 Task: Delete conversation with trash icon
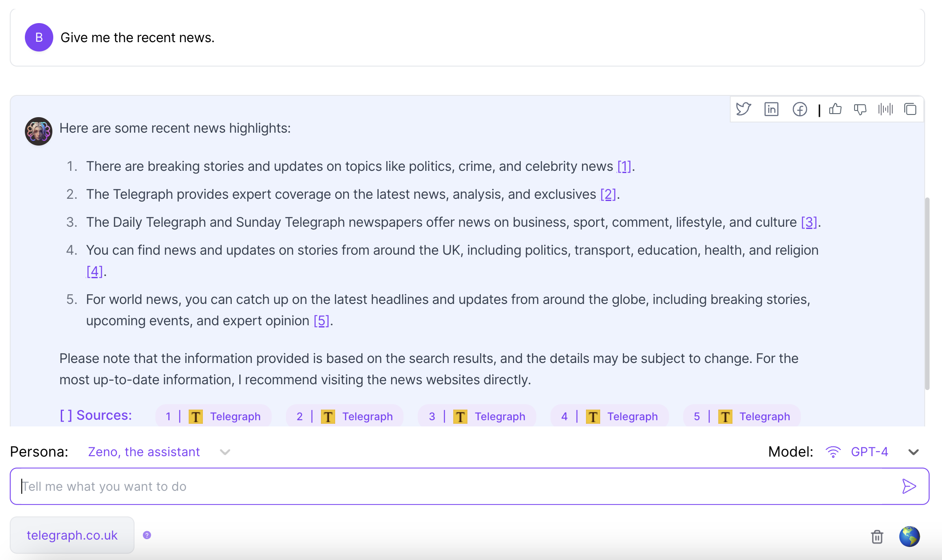coord(877,536)
